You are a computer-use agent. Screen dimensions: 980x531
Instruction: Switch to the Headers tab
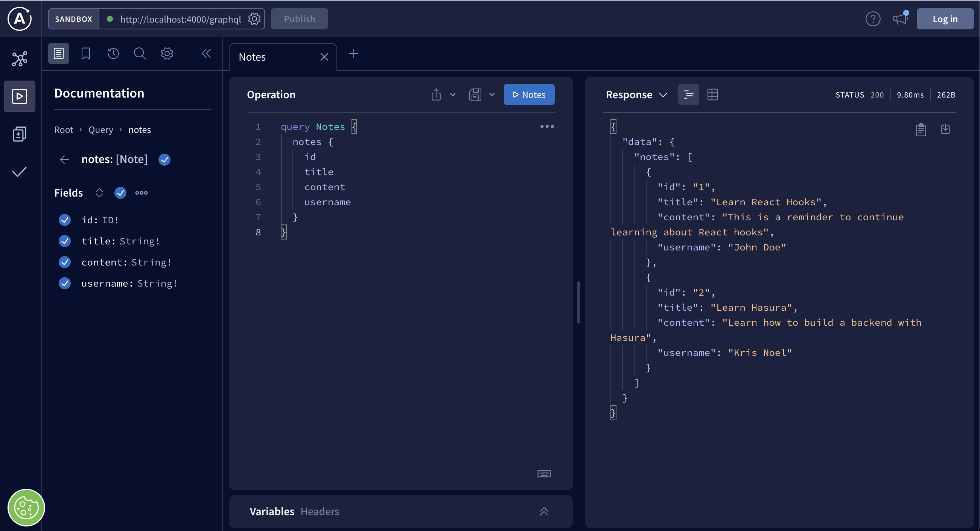pos(320,511)
